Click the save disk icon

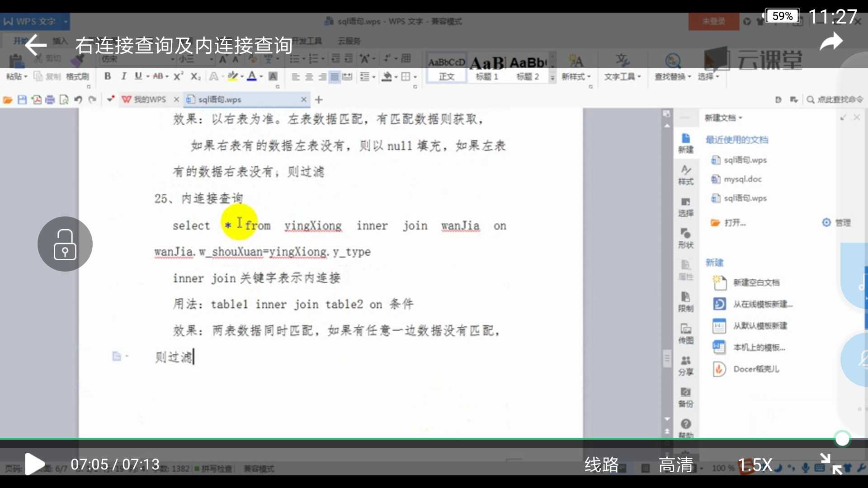tap(22, 100)
